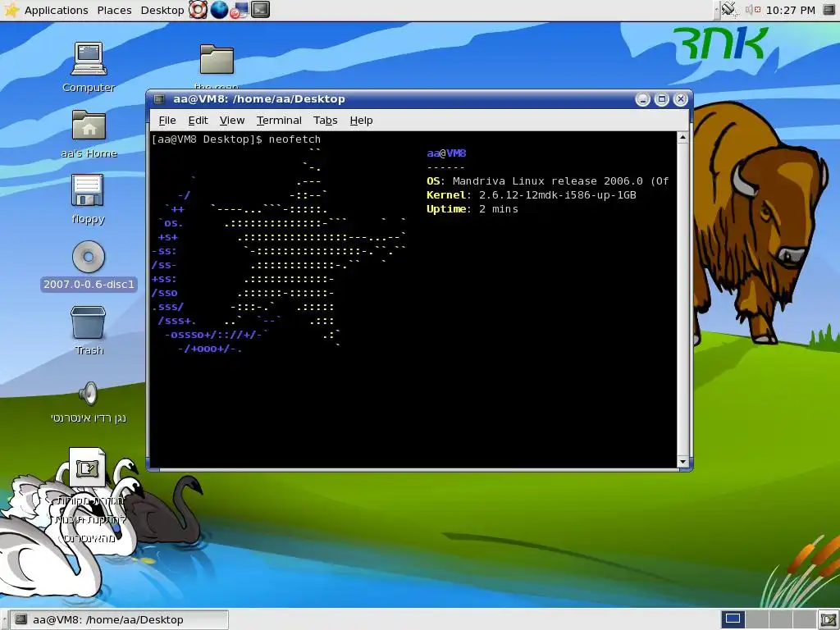The height and width of the screenshot is (630, 840).
Task: Maximize the terminal window
Action: tap(662, 99)
